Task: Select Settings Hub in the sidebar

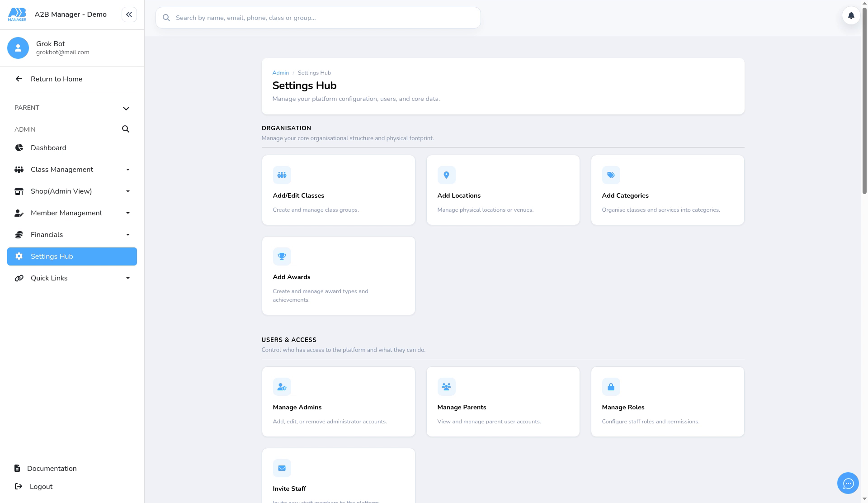Action: click(72, 256)
